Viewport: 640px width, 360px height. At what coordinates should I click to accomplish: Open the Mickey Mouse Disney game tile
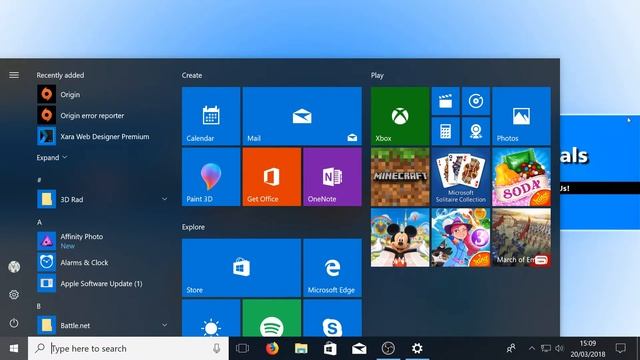tap(400, 238)
